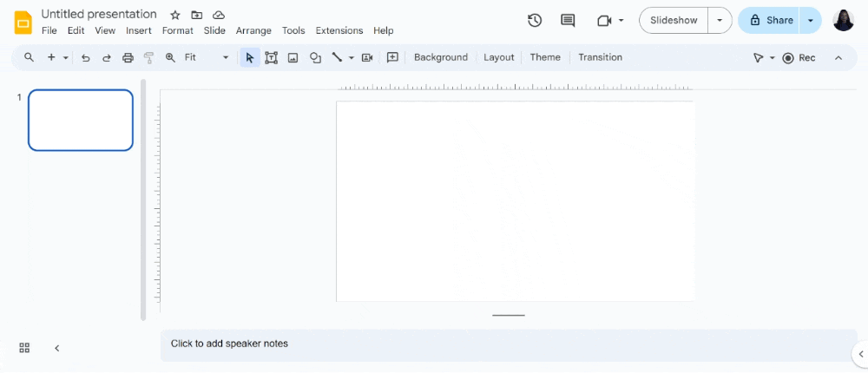Screen dimensions: 868x373
Task: Insert a text box
Action: click(x=271, y=57)
